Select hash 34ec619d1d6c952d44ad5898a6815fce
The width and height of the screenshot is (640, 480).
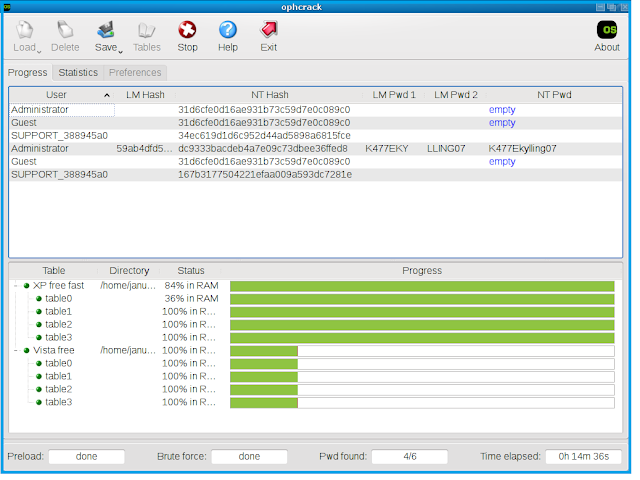click(264, 136)
